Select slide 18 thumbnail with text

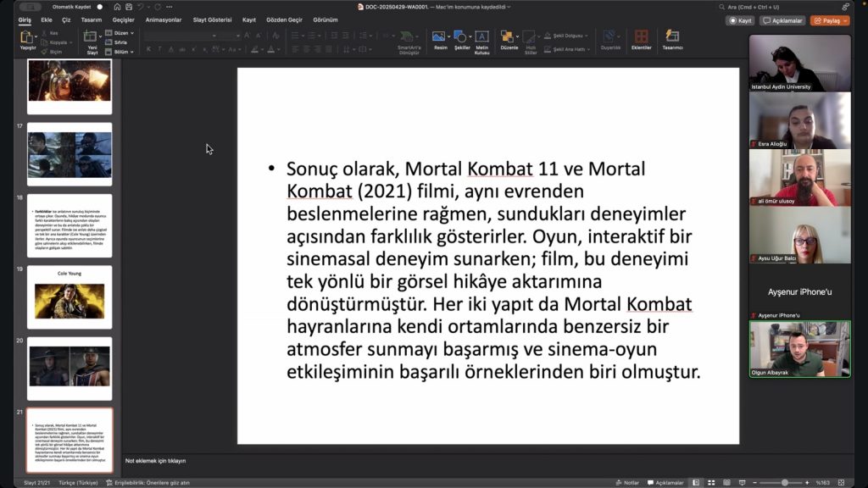[70, 225]
